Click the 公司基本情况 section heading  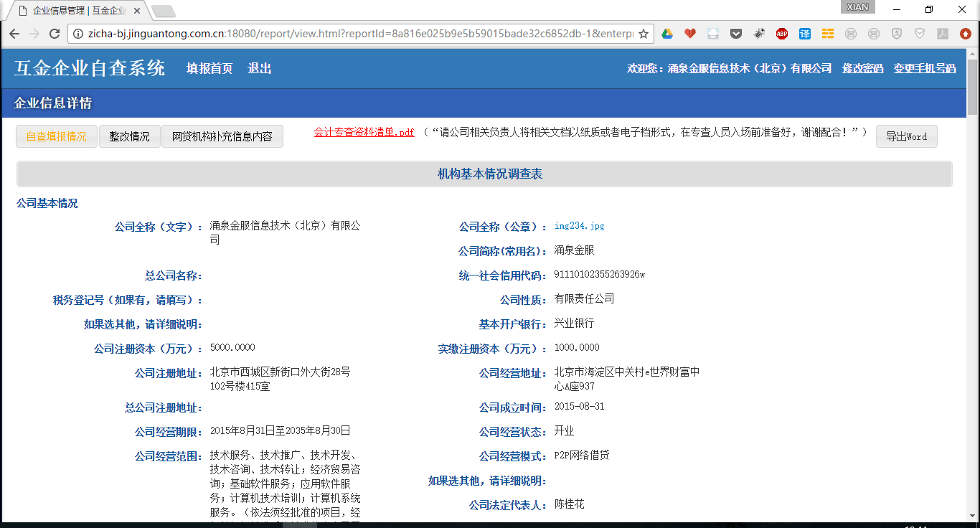47,204
